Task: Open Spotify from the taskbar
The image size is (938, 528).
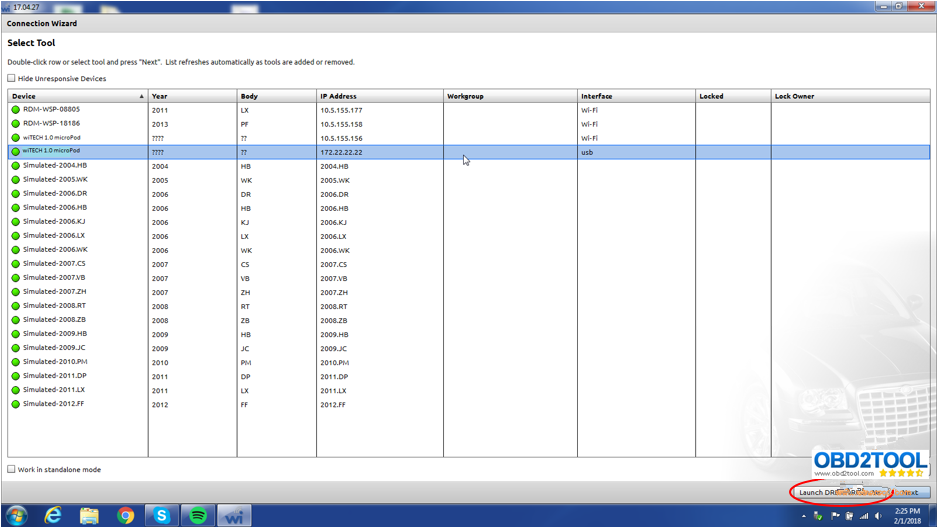Action: [198, 515]
